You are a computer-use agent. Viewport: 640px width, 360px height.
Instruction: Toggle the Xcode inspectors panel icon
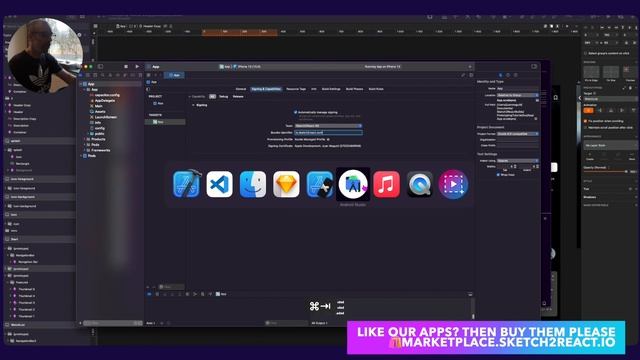[x=534, y=66]
